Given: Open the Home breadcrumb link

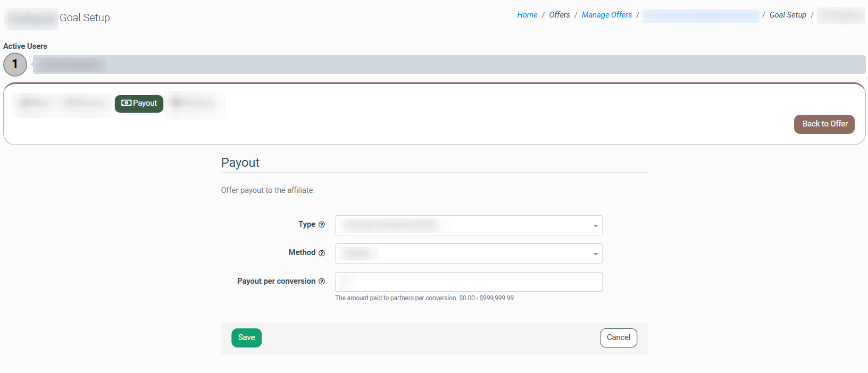Looking at the screenshot, I should 527,15.
